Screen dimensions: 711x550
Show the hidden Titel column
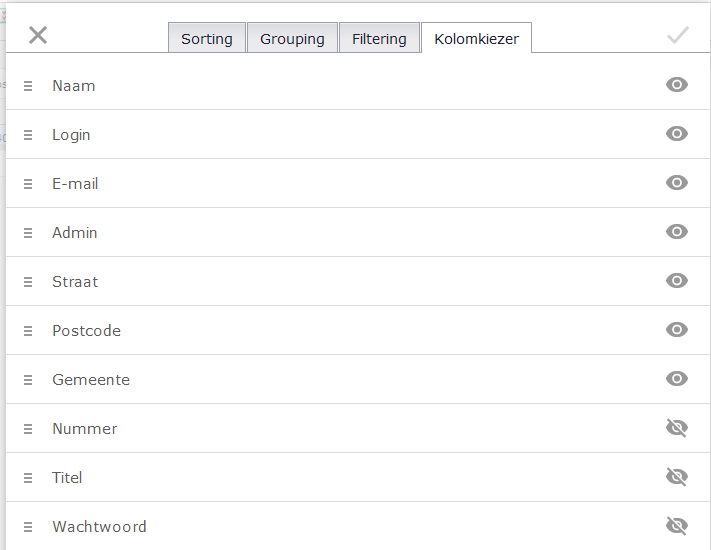click(677, 477)
